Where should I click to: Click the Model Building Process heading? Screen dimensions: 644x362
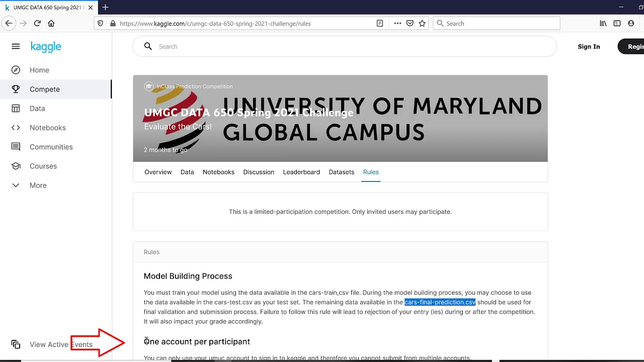[188, 276]
